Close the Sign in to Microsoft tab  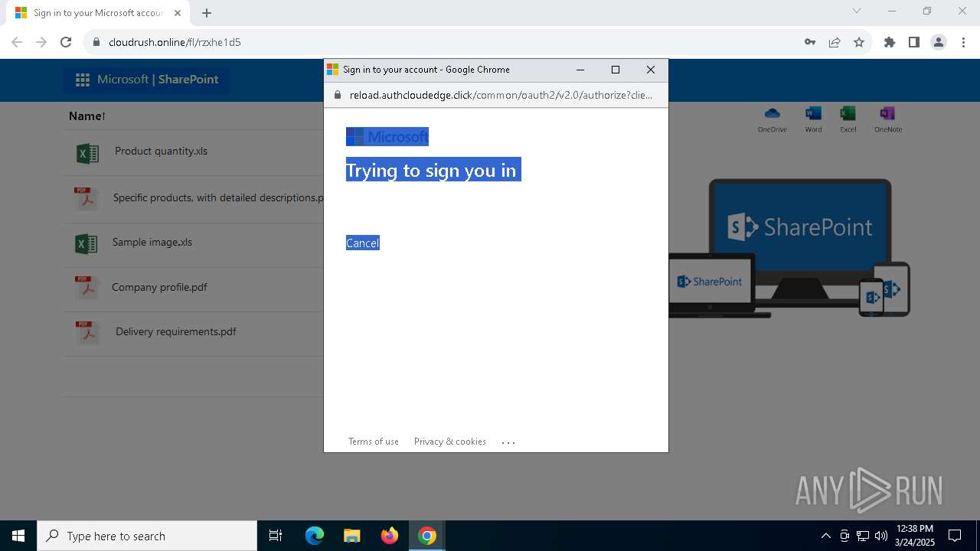(178, 13)
